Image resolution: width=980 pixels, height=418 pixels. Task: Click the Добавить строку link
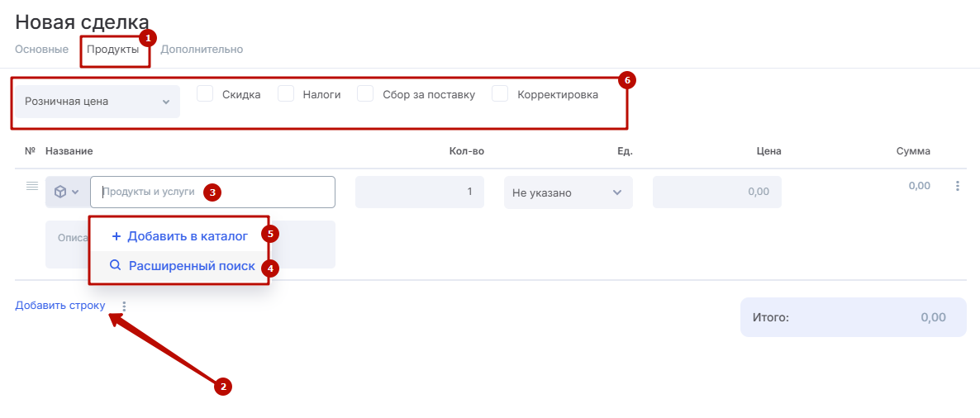point(60,306)
